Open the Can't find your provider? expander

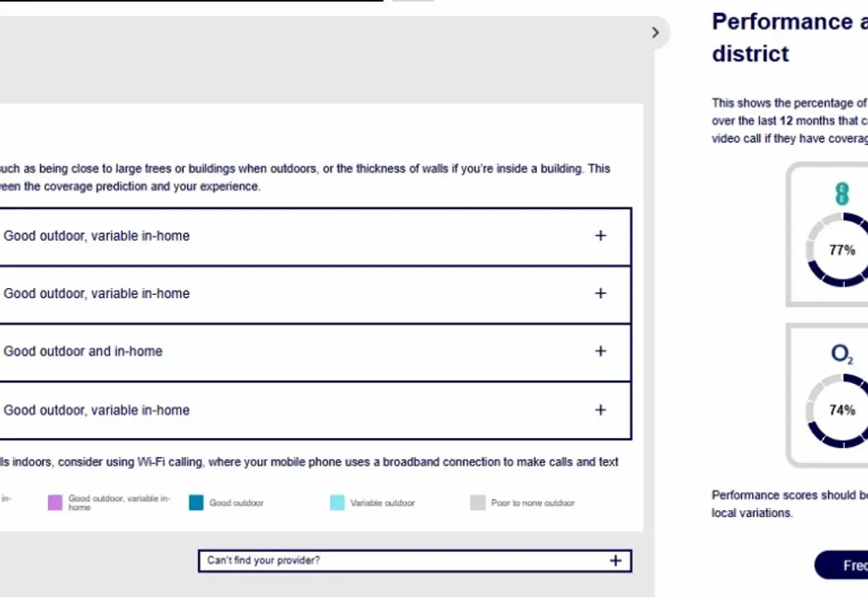pos(414,561)
